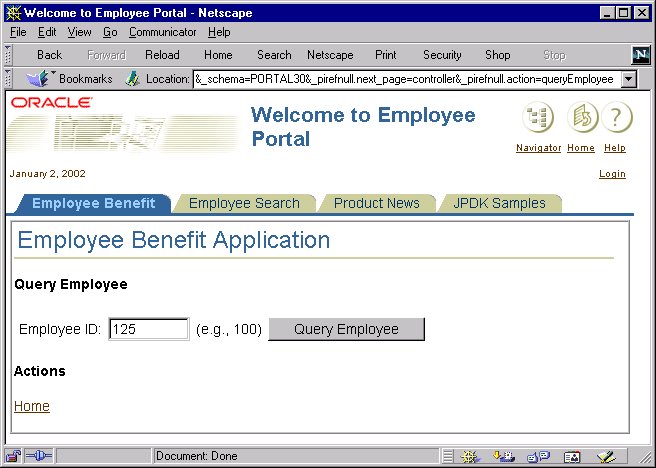Open the File menu
Image resolution: width=656 pixels, height=468 pixels.
[18, 32]
